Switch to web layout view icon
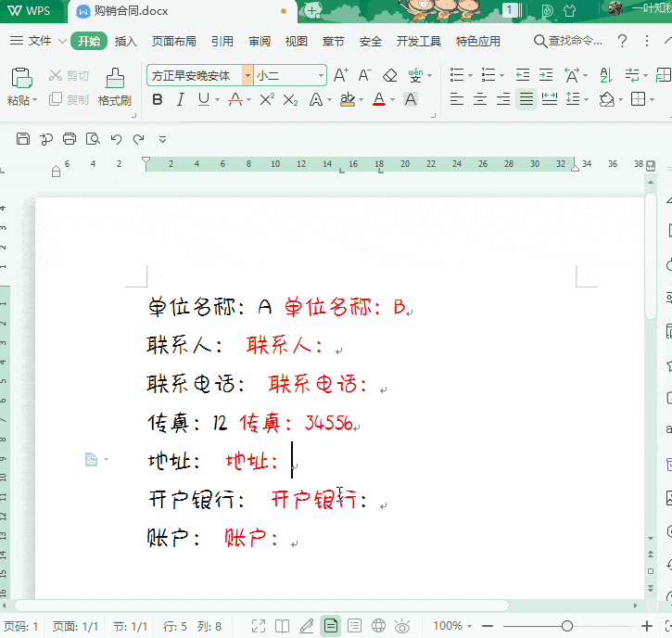The width and height of the screenshot is (672, 638). pyautogui.click(x=378, y=626)
